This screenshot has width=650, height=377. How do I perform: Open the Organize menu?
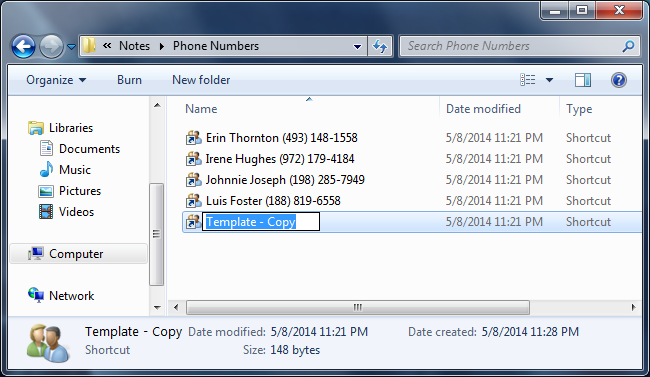[x=56, y=80]
